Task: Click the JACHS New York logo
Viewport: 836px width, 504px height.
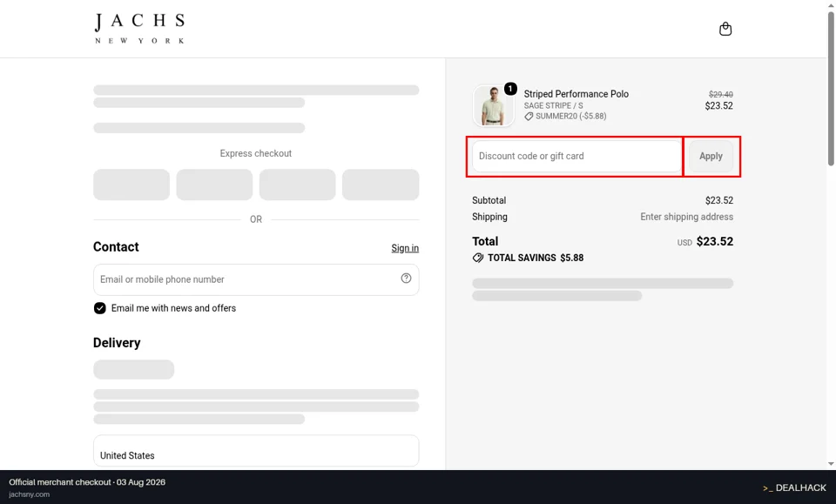Action: pyautogui.click(x=139, y=29)
